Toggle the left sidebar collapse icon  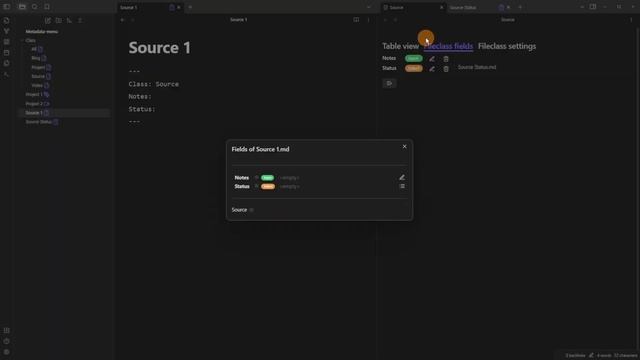tap(7, 7)
